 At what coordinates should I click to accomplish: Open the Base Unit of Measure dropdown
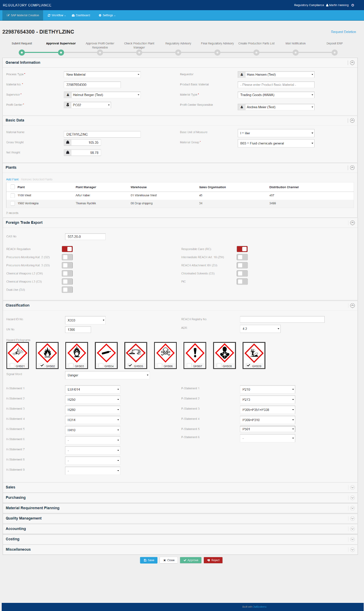[276, 133]
